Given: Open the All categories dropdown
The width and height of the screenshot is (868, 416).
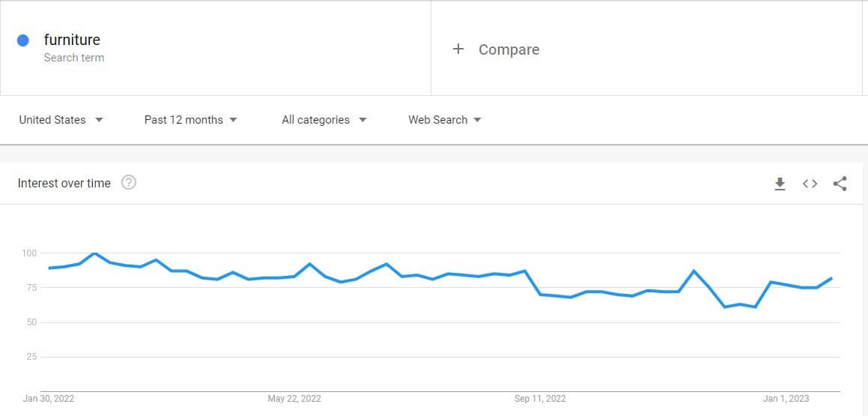Looking at the screenshot, I should coord(324,120).
